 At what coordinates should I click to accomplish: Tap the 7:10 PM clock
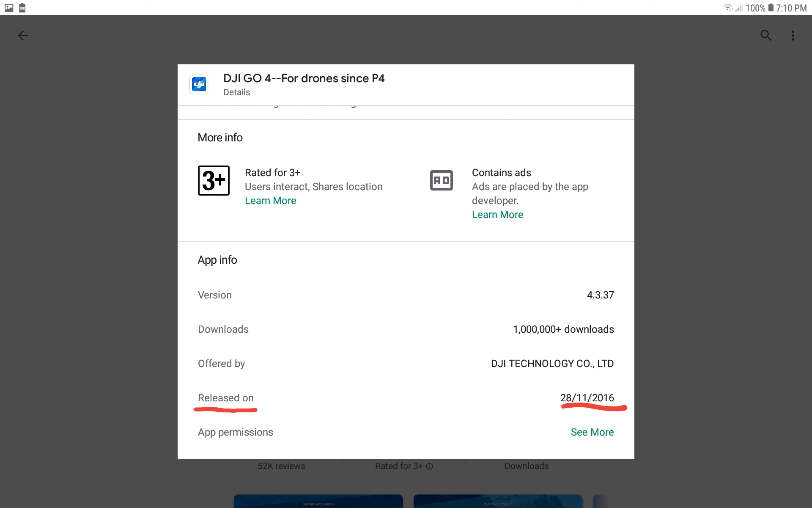[x=791, y=8]
